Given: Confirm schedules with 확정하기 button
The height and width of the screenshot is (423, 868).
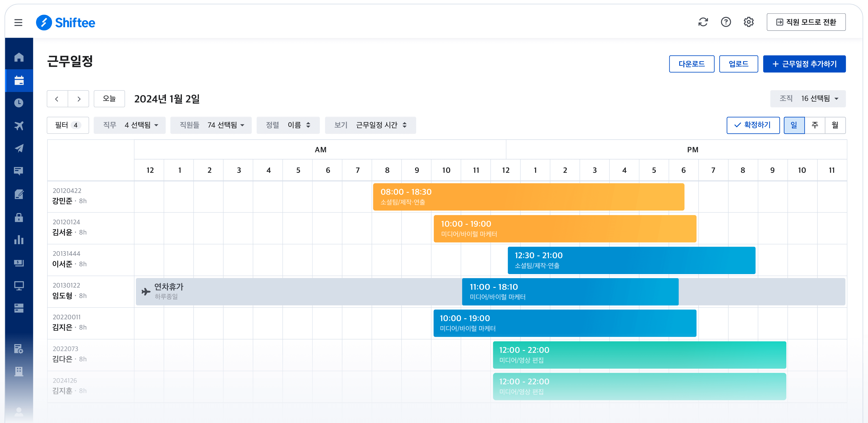Looking at the screenshot, I should tap(753, 125).
